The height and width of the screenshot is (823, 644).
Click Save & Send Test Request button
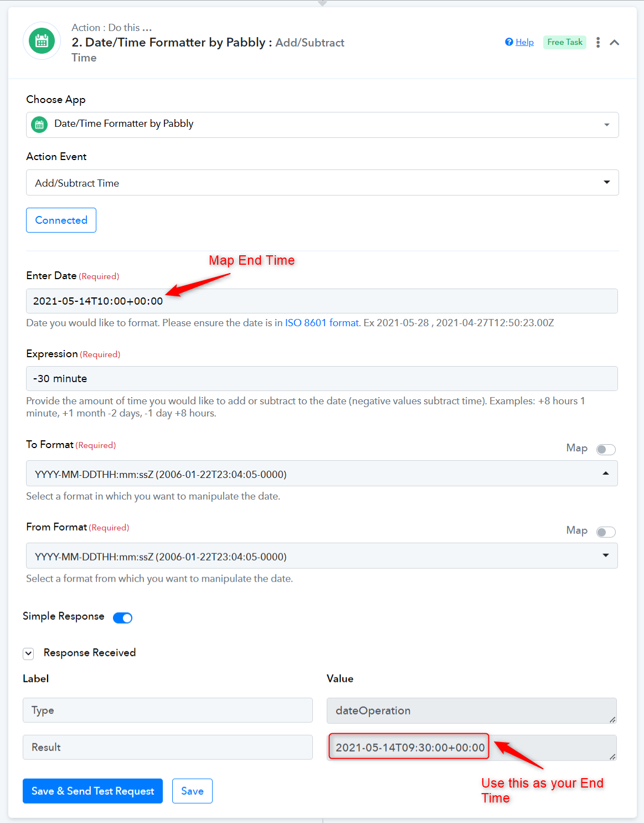[x=92, y=791]
